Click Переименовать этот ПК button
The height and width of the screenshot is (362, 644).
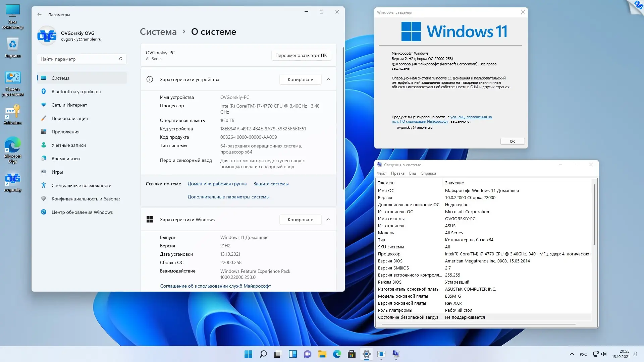pos(301,55)
